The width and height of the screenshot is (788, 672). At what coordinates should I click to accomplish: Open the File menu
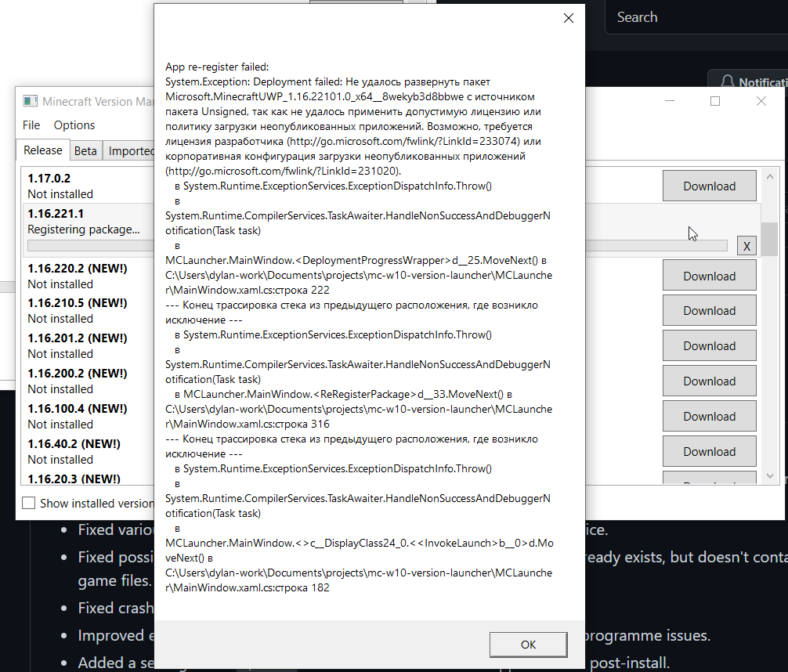tap(31, 125)
